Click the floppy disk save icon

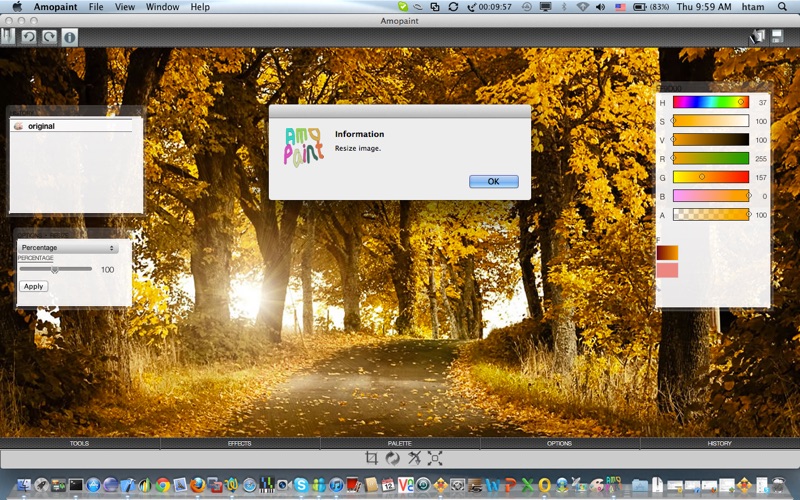[777, 36]
